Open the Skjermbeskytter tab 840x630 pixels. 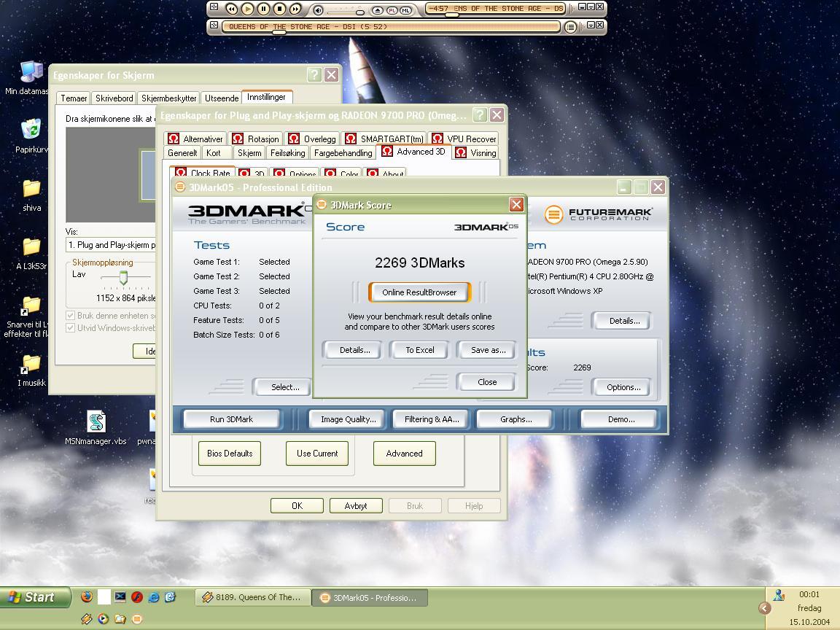(168, 98)
